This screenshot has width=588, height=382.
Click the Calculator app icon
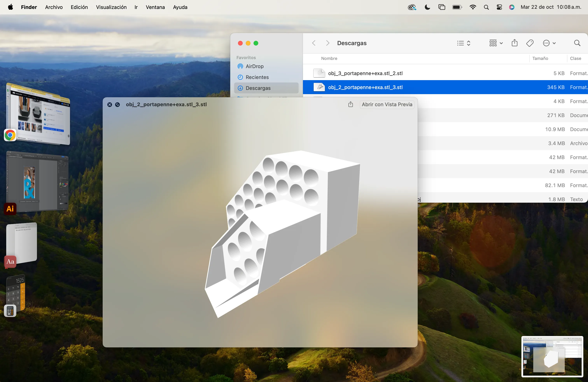pos(10,311)
